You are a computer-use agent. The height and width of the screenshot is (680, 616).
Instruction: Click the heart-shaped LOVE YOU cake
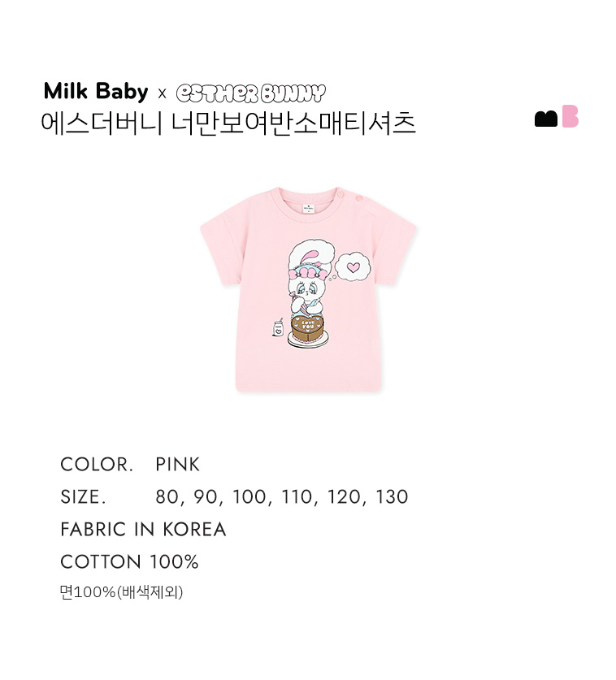(x=307, y=329)
